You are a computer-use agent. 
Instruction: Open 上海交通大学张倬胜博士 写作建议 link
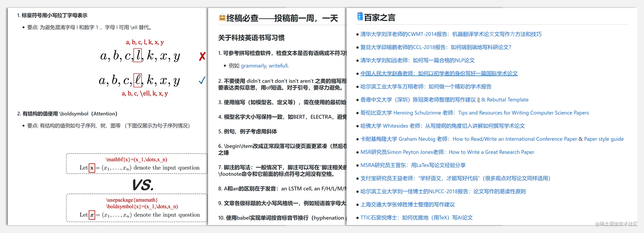point(408,205)
